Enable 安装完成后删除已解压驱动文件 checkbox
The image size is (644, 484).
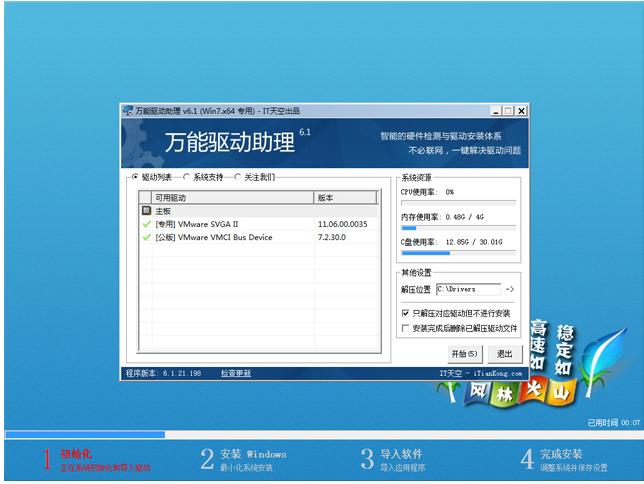[x=405, y=327]
